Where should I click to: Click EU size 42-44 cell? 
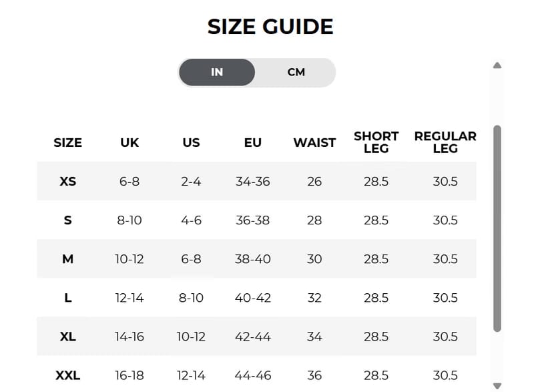click(x=253, y=337)
